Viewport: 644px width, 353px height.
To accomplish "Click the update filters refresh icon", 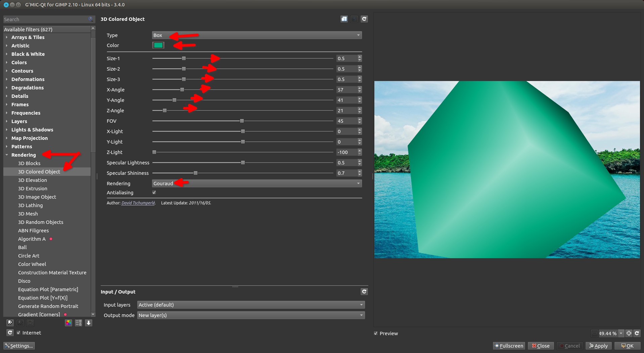I will [x=10, y=332].
